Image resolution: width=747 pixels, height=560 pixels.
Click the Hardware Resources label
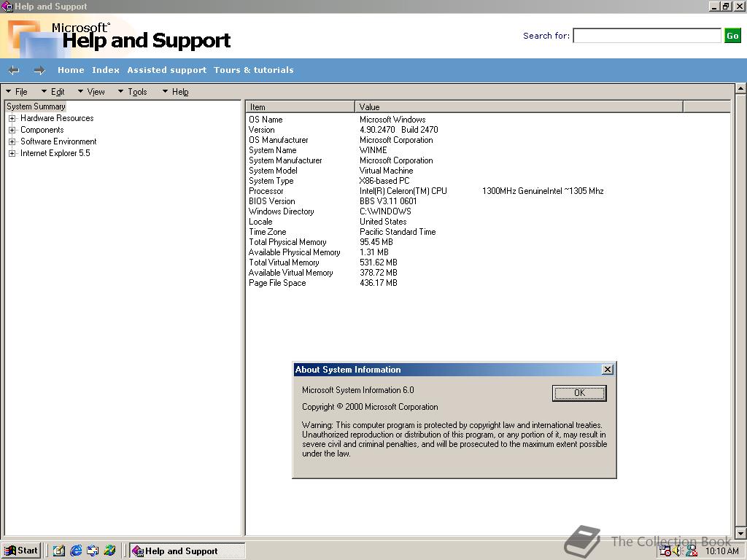click(x=57, y=118)
